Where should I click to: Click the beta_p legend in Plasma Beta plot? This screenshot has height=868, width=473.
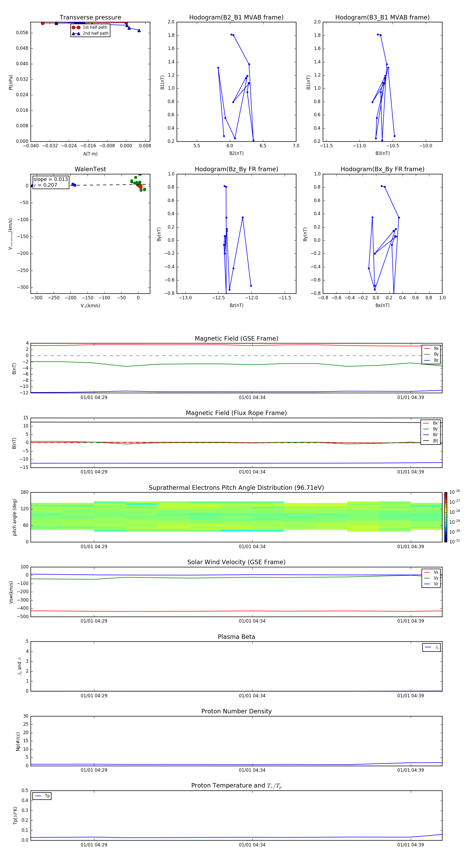click(x=431, y=647)
